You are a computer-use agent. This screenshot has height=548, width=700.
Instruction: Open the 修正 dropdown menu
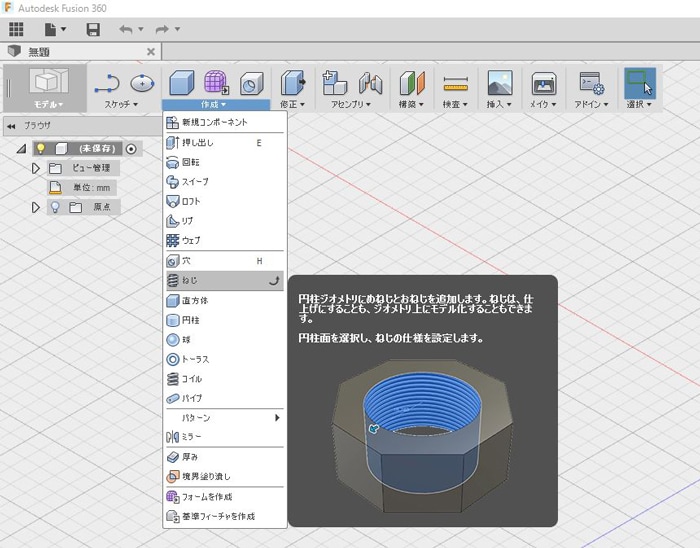(292, 104)
